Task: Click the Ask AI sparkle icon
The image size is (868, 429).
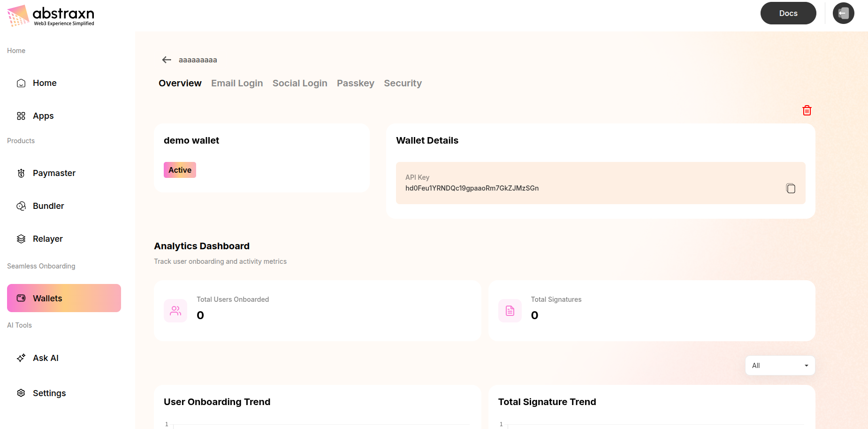Action: pyautogui.click(x=21, y=358)
